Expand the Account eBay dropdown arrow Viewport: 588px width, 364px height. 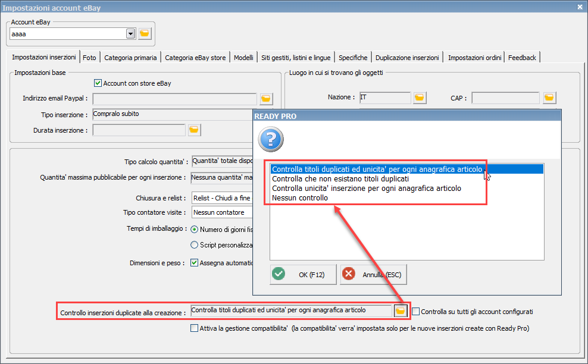130,34
